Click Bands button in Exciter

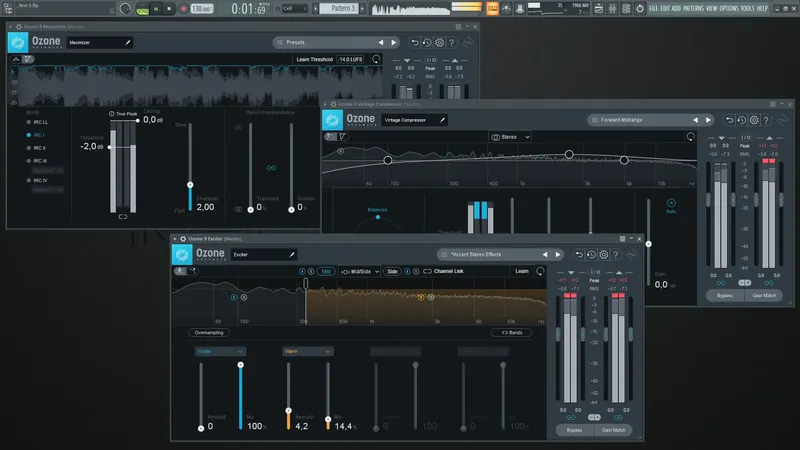click(x=512, y=333)
